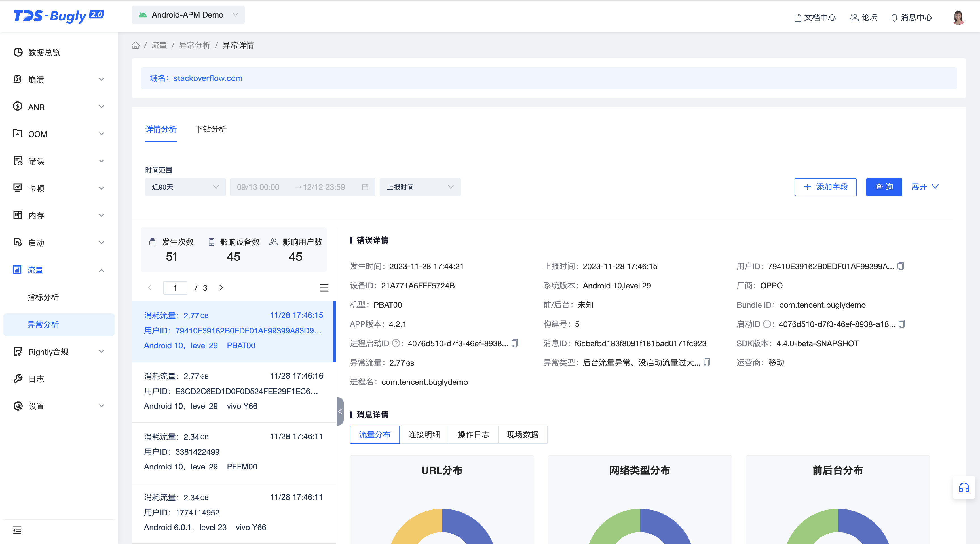Image resolution: width=980 pixels, height=544 pixels.
Task: Open the 上报时间 dropdown
Action: (420, 187)
